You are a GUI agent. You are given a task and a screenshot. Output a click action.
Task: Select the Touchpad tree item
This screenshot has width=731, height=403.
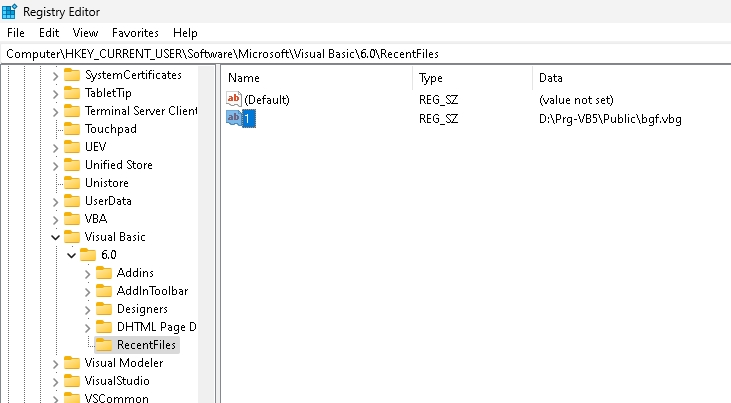[110, 129]
